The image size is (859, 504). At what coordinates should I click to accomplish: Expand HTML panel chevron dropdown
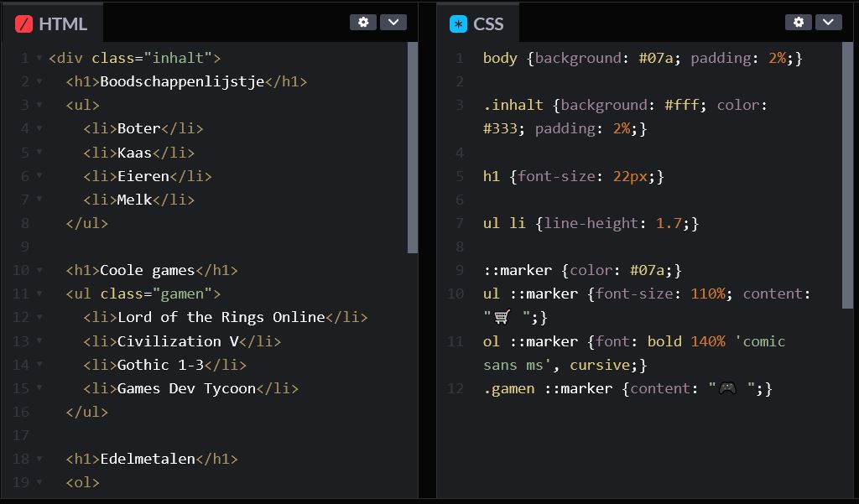[x=393, y=22]
